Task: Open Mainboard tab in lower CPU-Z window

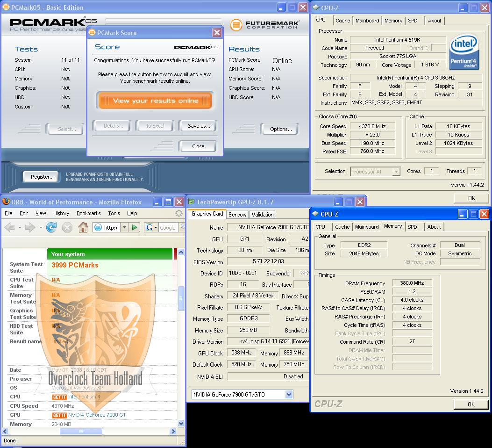Action: point(367,227)
